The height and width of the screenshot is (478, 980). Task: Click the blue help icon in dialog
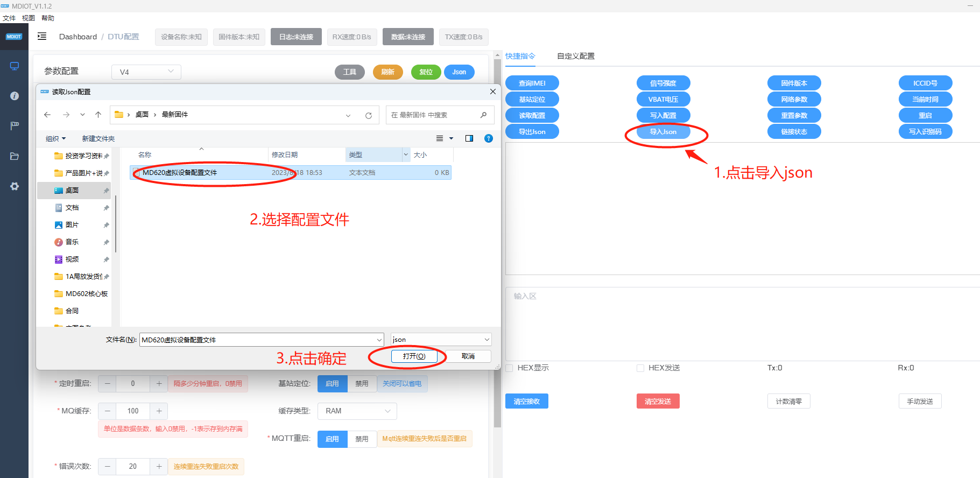point(489,138)
